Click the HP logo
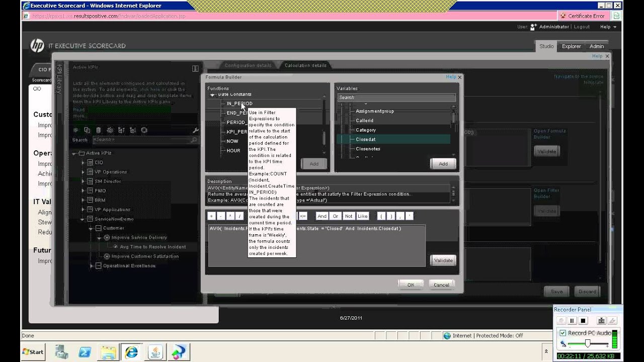The image size is (644, 362). [37, 46]
